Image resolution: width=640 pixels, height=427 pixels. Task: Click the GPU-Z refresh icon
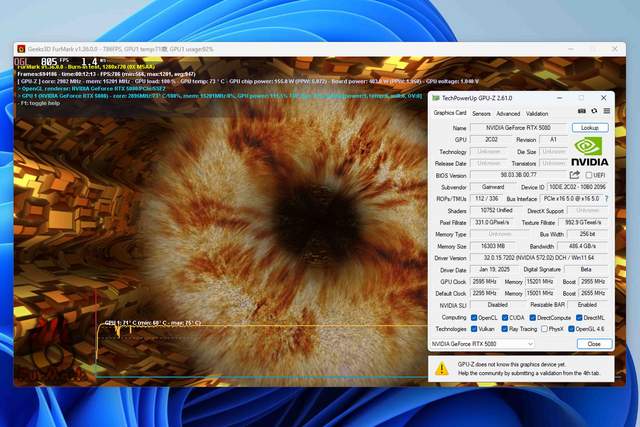pyautogui.click(x=594, y=111)
